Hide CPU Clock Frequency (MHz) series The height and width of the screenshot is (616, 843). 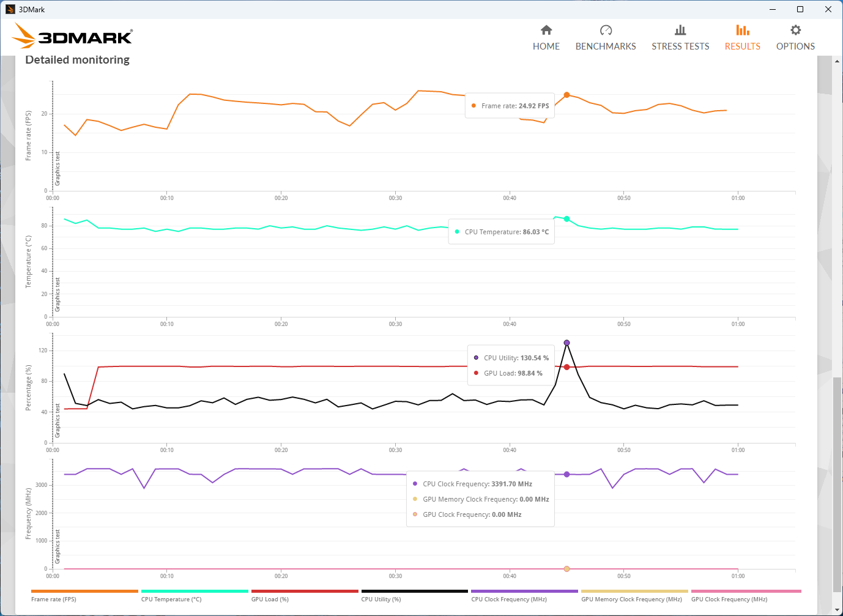coord(524,592)
